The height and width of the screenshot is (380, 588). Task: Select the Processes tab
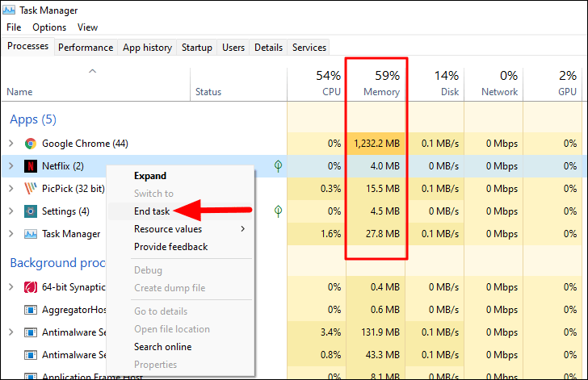(28, 46)
